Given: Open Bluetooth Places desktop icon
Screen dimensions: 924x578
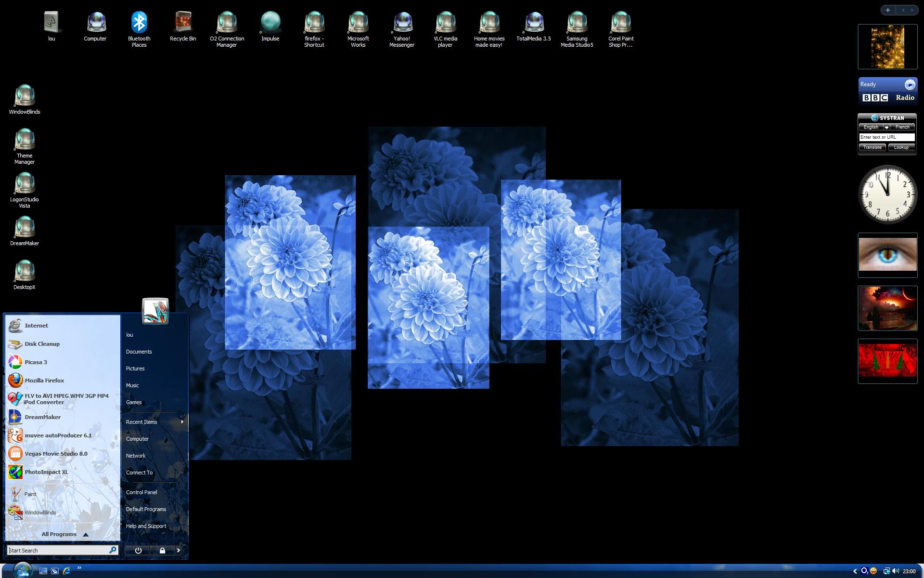Looking at the screenshot, I should pyautogui.click(x=139, y=29).
